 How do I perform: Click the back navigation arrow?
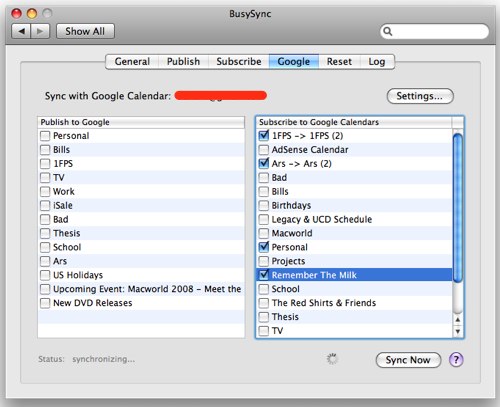click(x=21, y=31)
